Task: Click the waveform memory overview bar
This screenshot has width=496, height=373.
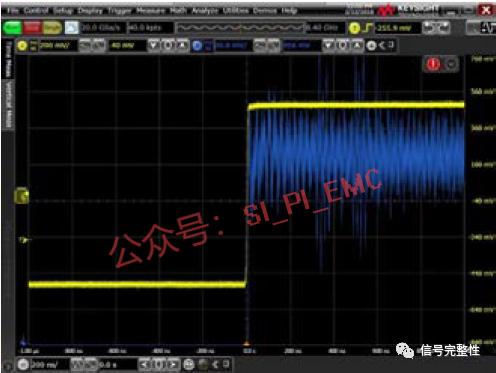Action: [x=241, y=28]
